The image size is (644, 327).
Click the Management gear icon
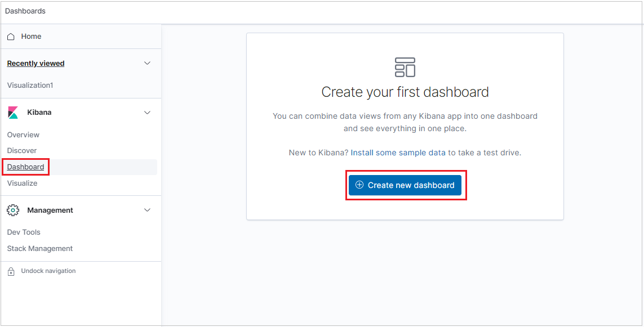(14, 210)
